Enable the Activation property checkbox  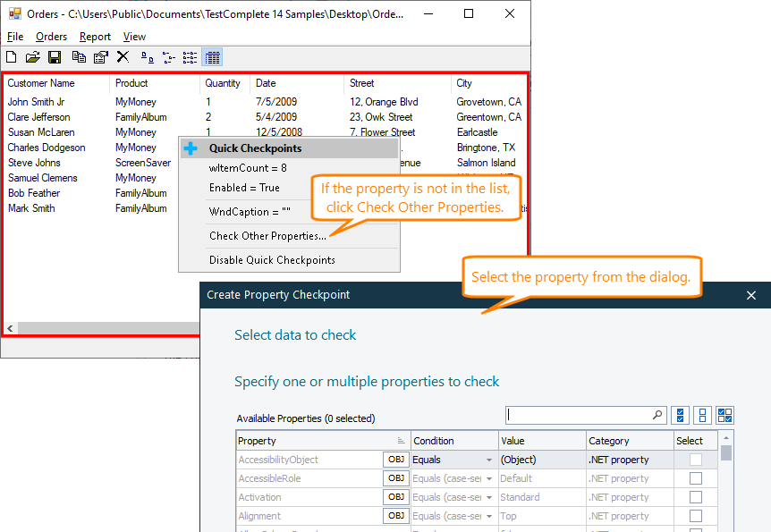(x=694, y=497)
